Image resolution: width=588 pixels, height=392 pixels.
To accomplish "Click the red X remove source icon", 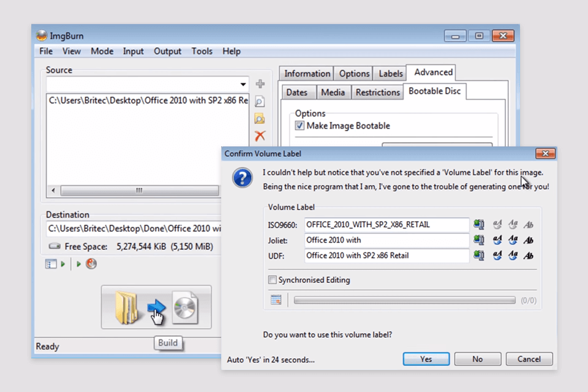I will click(x=260, y=136).
